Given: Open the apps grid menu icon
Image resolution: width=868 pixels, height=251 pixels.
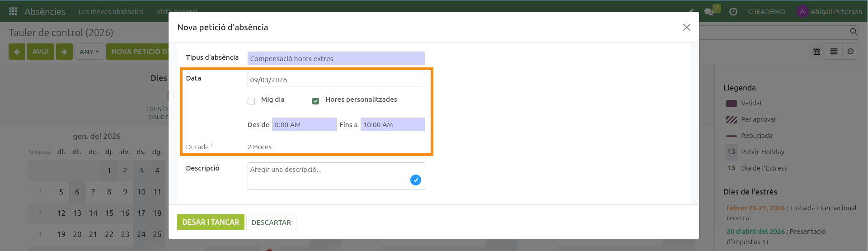Looking at the screenshot, I should coord(13,11).
